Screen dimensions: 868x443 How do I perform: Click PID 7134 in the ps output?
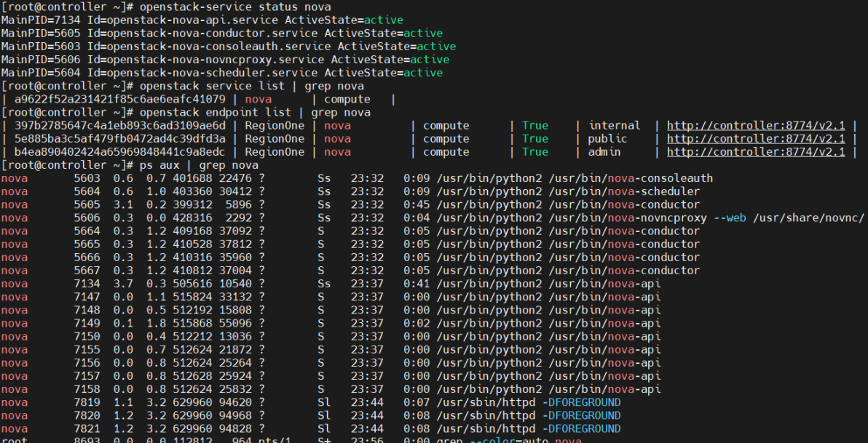[x=87, y=284]
